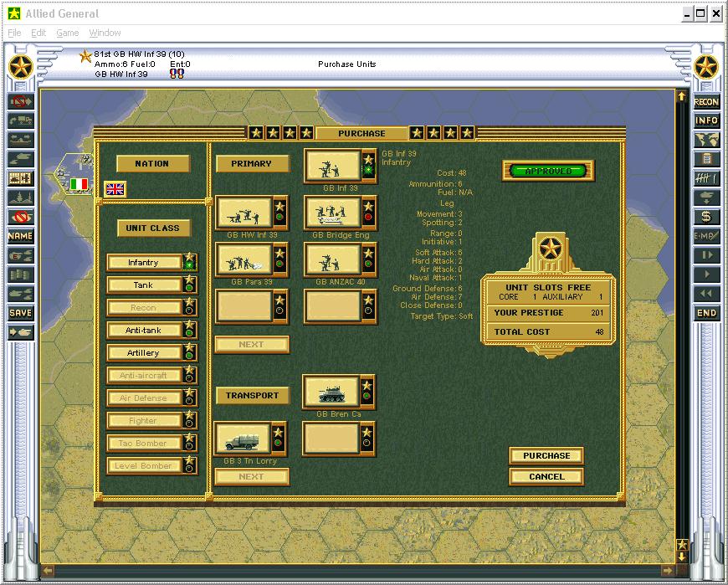
Task: Click the step-forward playback icon
Action: 706,255
